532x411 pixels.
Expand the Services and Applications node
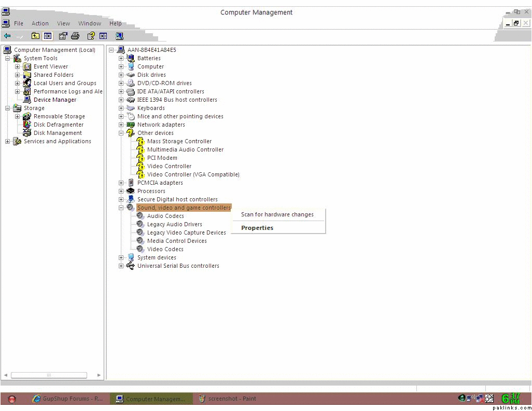coord(8,141)
